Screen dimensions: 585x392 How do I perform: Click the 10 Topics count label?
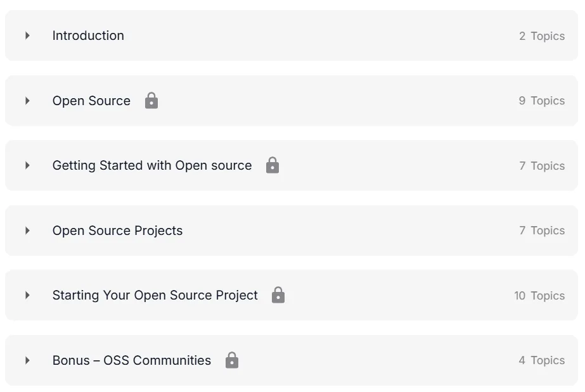coord(539,296)
